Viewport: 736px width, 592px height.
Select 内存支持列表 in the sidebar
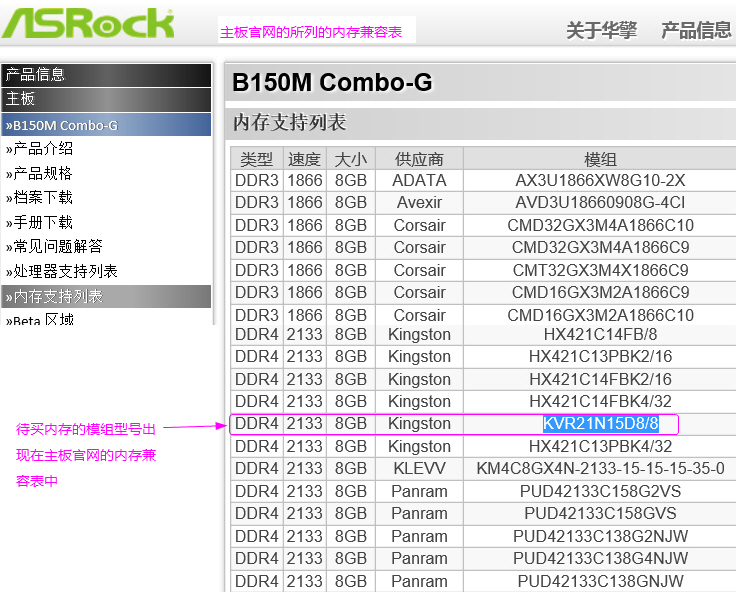107,296
